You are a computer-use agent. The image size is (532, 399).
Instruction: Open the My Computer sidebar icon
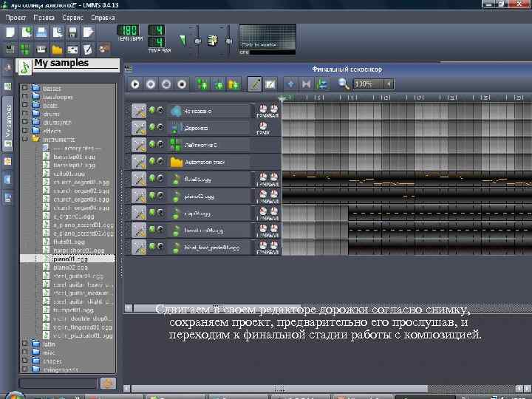coord(8,198)
